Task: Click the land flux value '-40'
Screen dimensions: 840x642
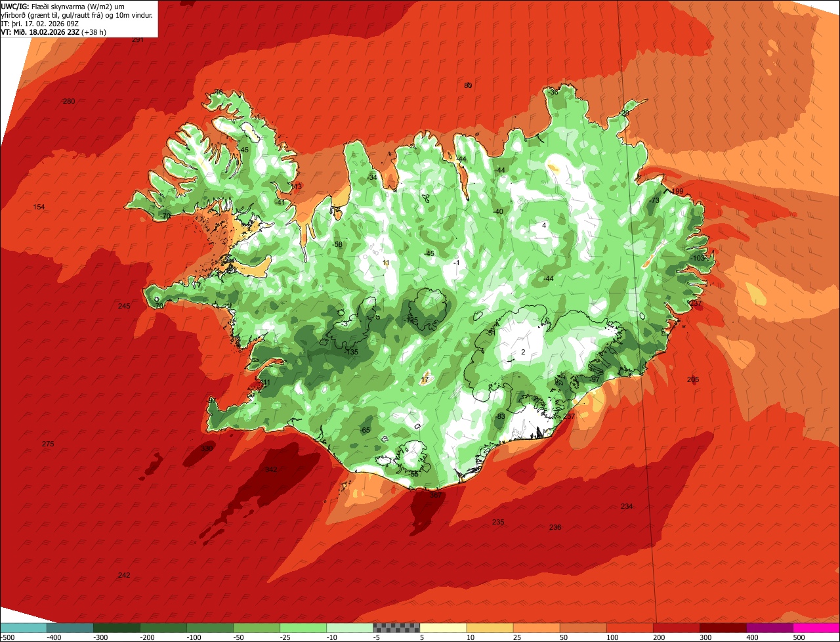Action: (498, 212)
